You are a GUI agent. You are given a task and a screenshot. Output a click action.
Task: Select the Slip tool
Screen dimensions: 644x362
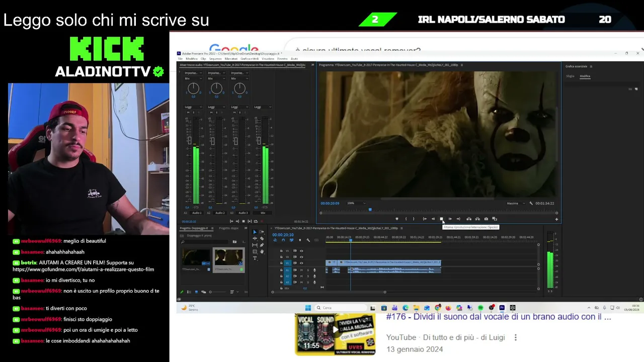tap(255, 245)
